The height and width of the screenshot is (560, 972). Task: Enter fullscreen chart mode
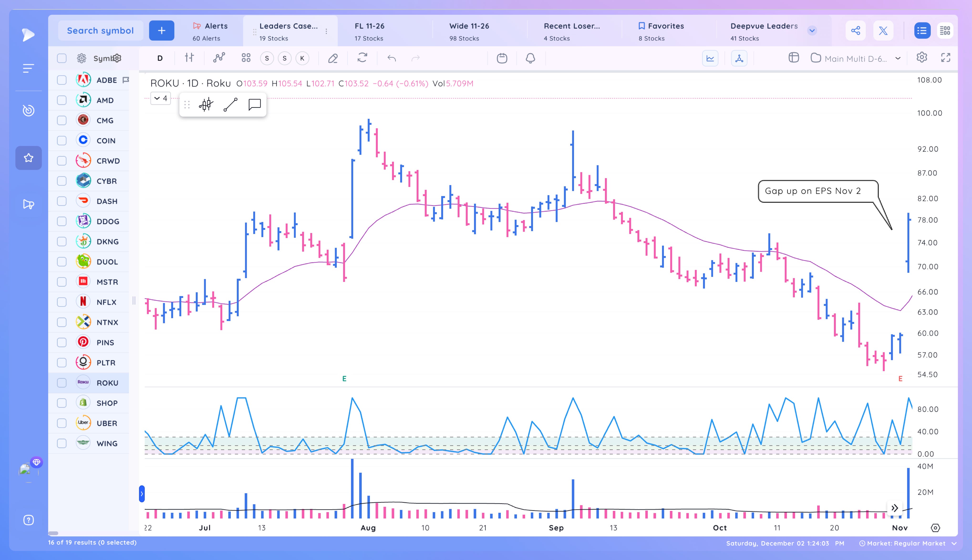(x=946, y=58)
